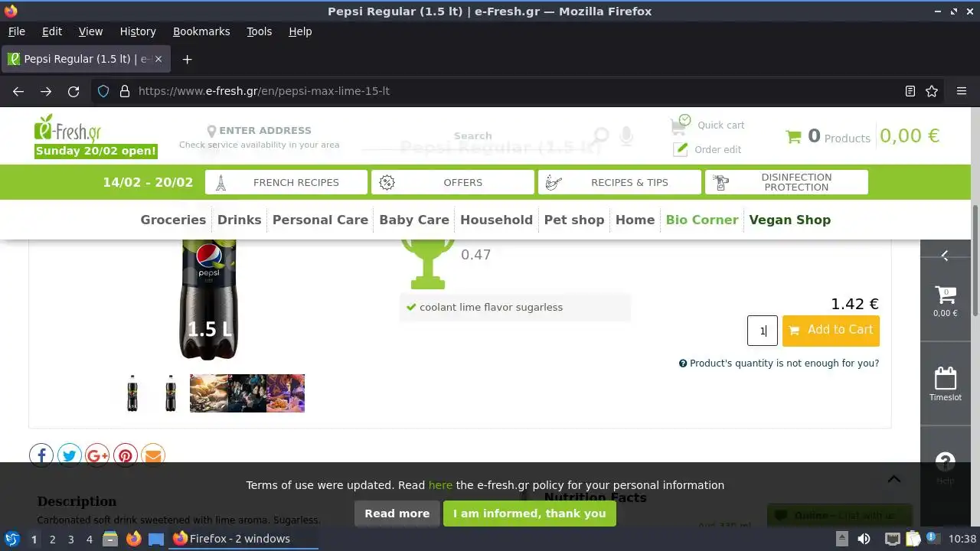Share product on Google Plus
Screen dimensions: 980x551
pos(97,455)
